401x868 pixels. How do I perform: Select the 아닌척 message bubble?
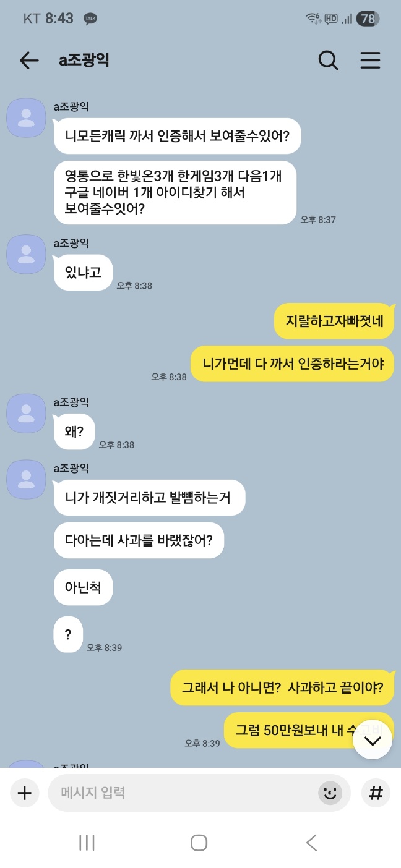(x=83, y=587)
